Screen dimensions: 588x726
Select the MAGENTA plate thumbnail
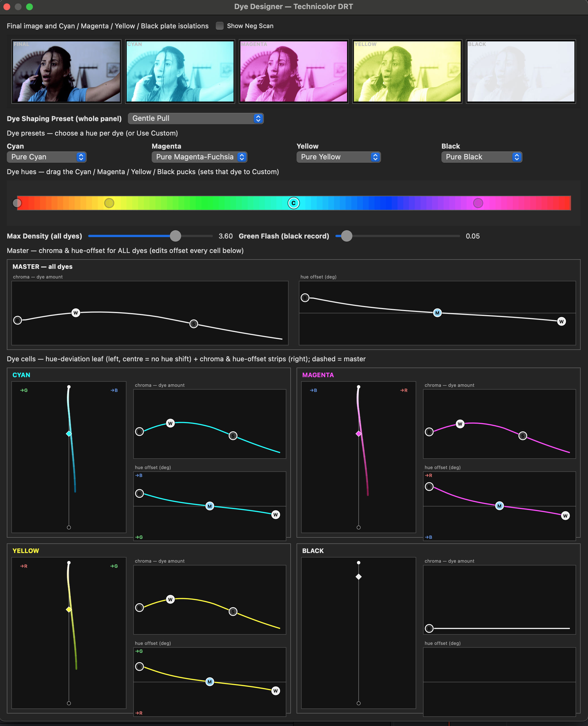click(x=294, y=71)
